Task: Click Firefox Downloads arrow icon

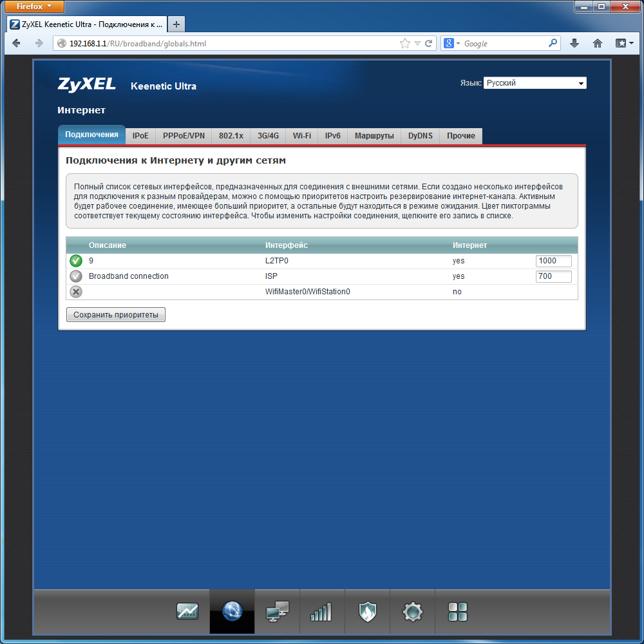Action: tap(574, 44)
